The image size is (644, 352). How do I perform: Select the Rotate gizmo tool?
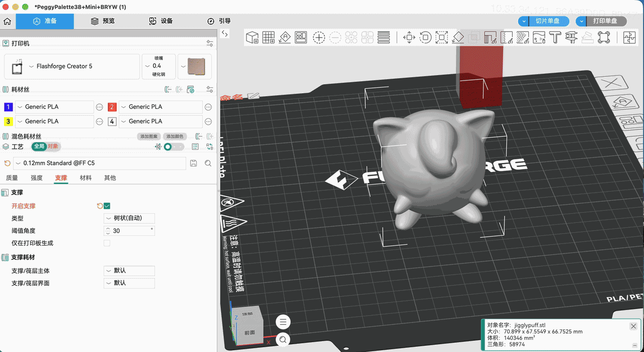click(426, 37)
